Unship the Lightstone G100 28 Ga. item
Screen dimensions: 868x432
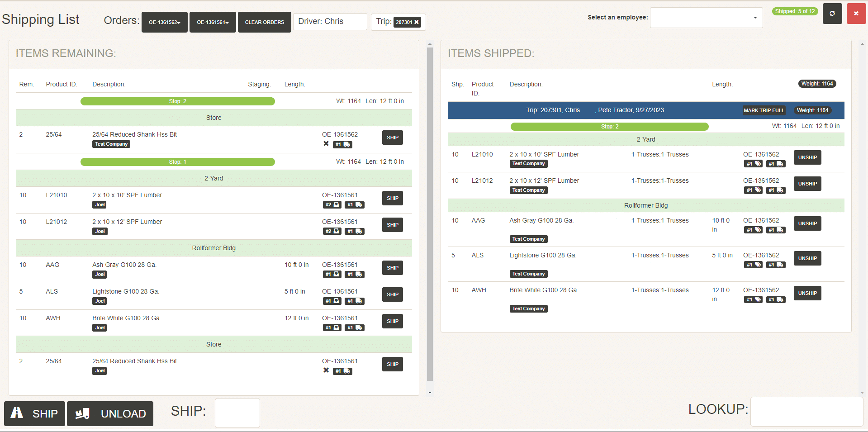tap(807, 258)
